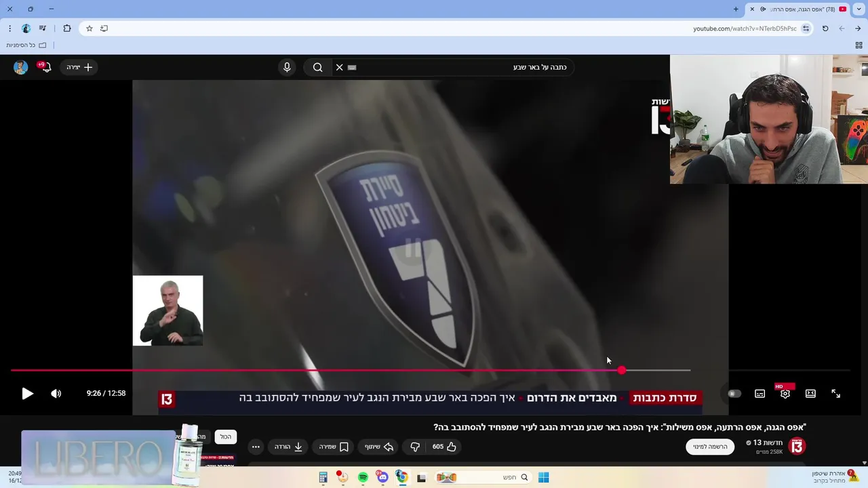The image size is (868, 488).
Task: Toggle autoplay switch in the player
Action: point(734,394)
